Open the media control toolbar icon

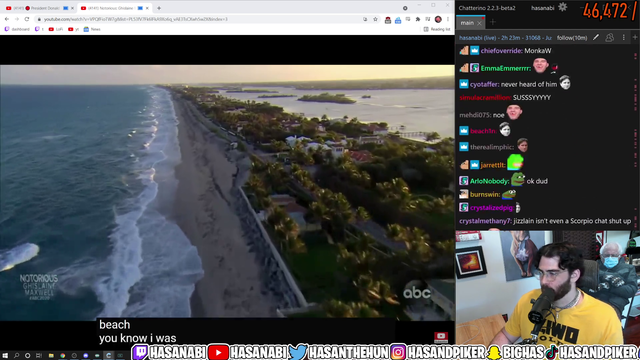pyautogui.click(x=428, y=19)
